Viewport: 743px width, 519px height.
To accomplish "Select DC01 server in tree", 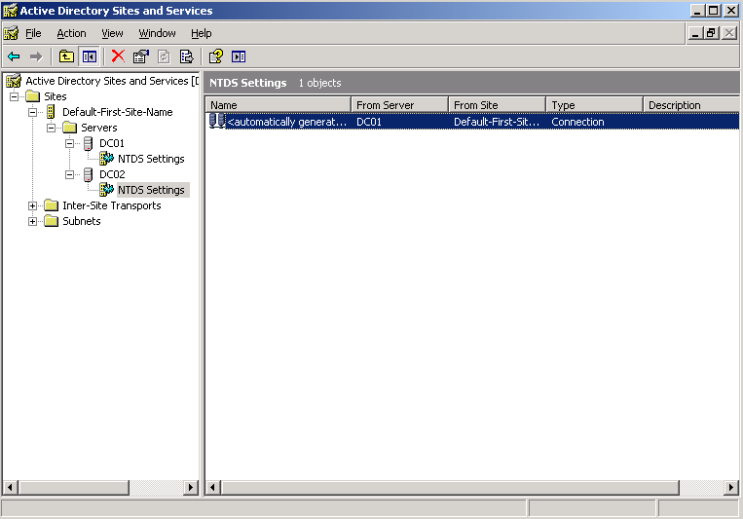I will pyautogui.click(x=112, y=144).
